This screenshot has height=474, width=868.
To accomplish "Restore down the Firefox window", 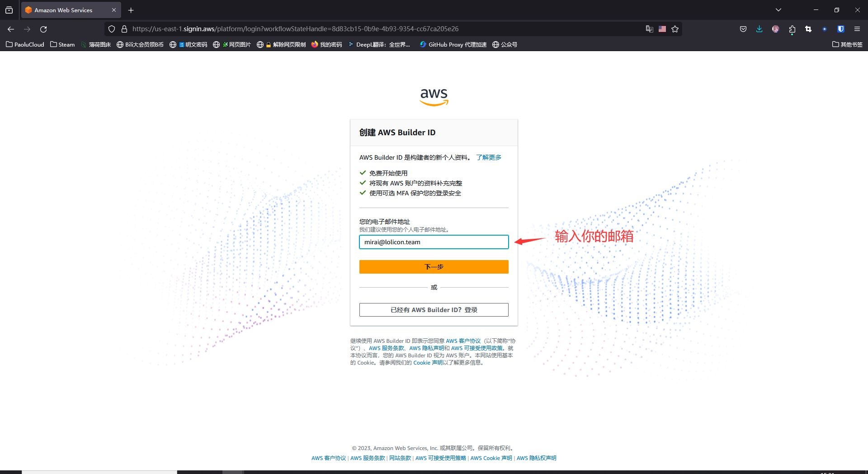I will coord(837,10).
